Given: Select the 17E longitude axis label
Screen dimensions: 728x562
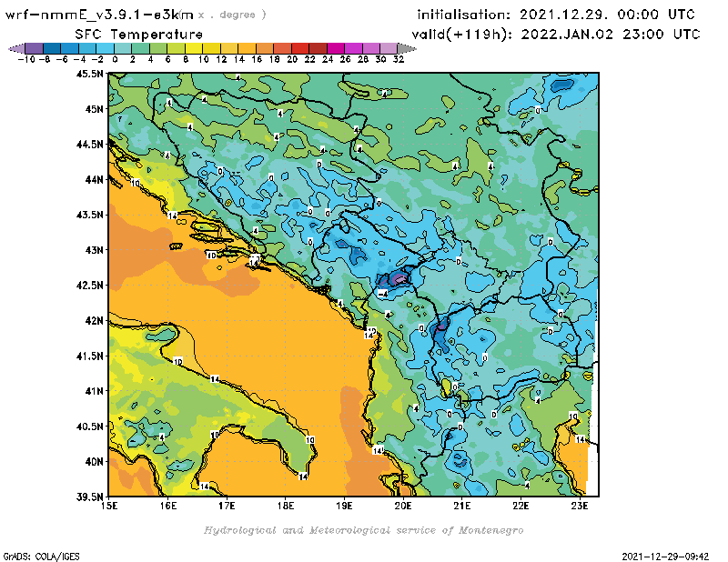Looking at the screenshot, I should (x=227, y=506).
